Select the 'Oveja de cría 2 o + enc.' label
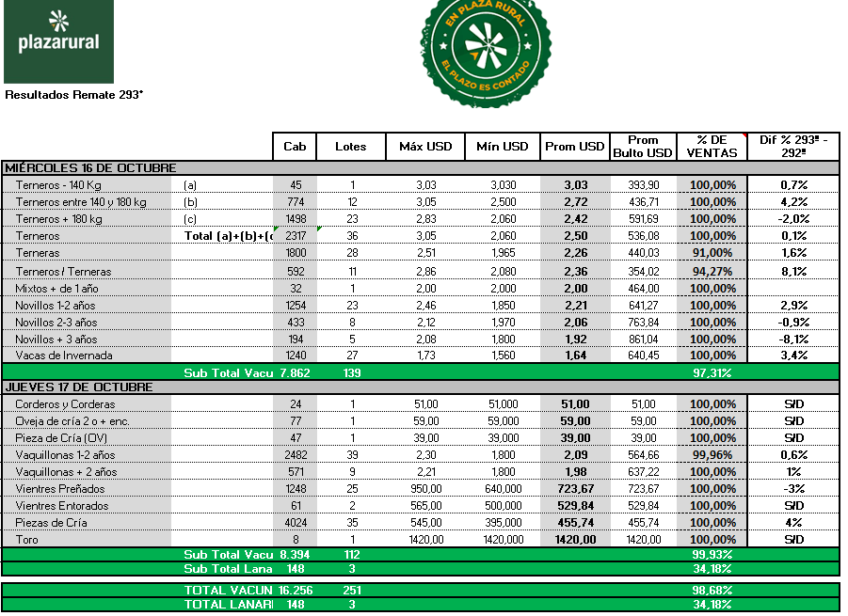848x616 pixels. [72, 421]
